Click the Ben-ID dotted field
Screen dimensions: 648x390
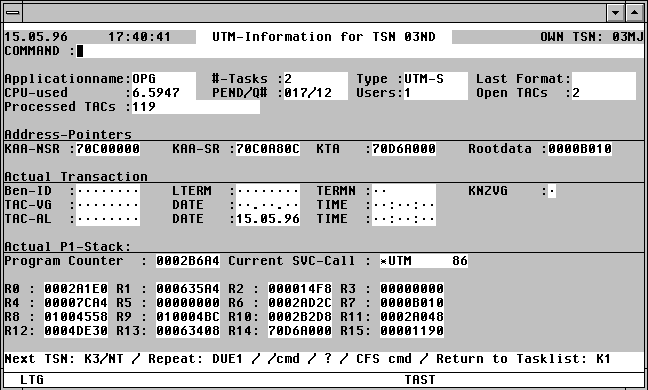click(x=108, y=191)
